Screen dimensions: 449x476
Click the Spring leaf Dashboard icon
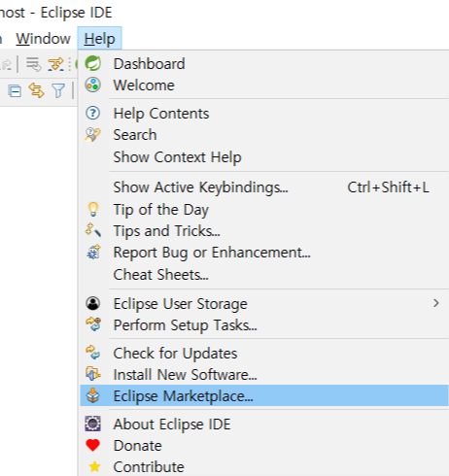pos(93,63)
